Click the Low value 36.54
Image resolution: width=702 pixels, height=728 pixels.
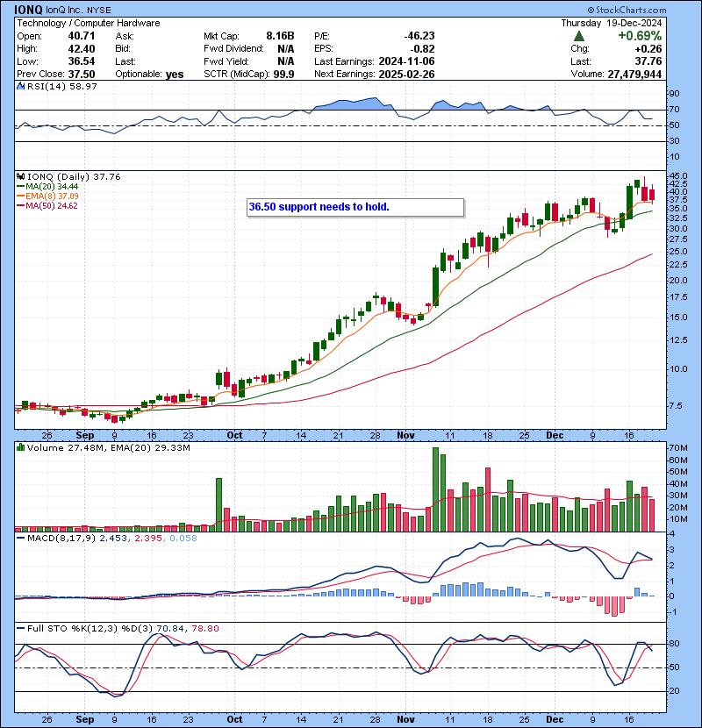[82, 61]
